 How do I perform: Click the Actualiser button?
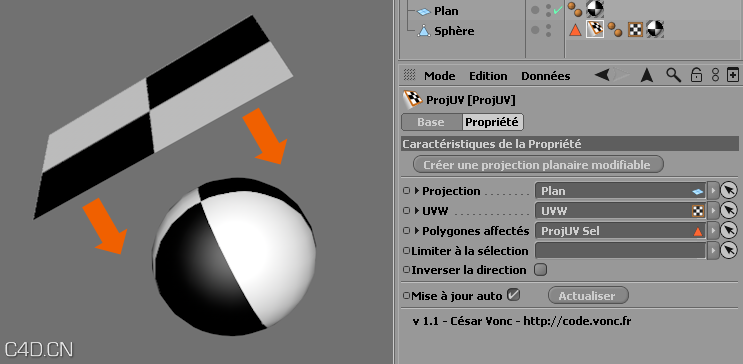point(588,296)
